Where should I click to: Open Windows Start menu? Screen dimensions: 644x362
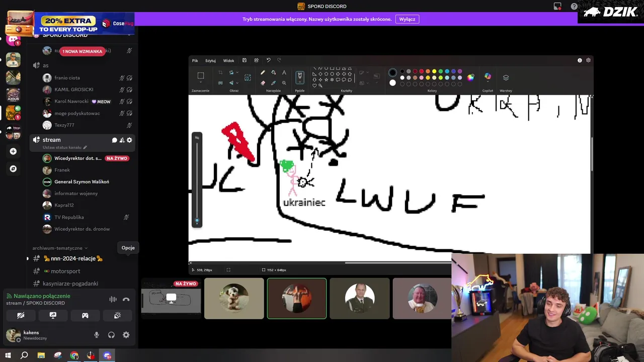tap(8, 355)
